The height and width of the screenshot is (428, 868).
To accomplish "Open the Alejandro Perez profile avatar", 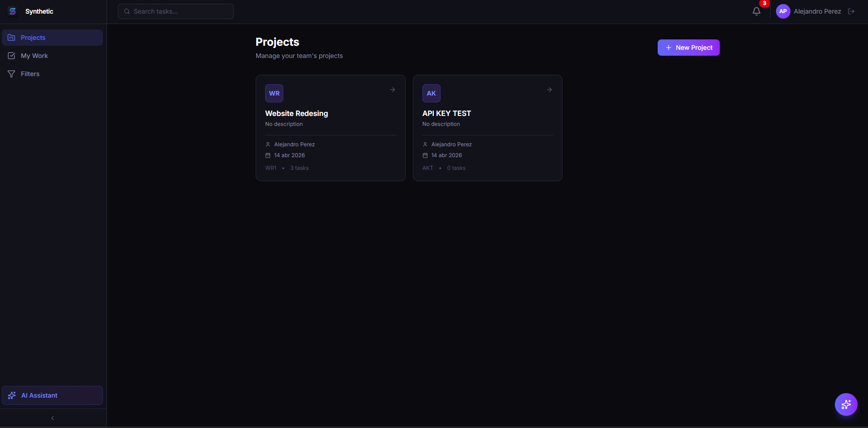I will (783, 11).
